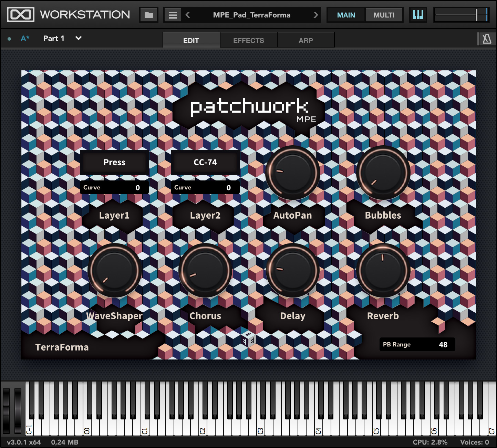Image resolution: width=497 pixels, height=448 pixels.
Task: Click the Delay label
Action: coord(293,316)
